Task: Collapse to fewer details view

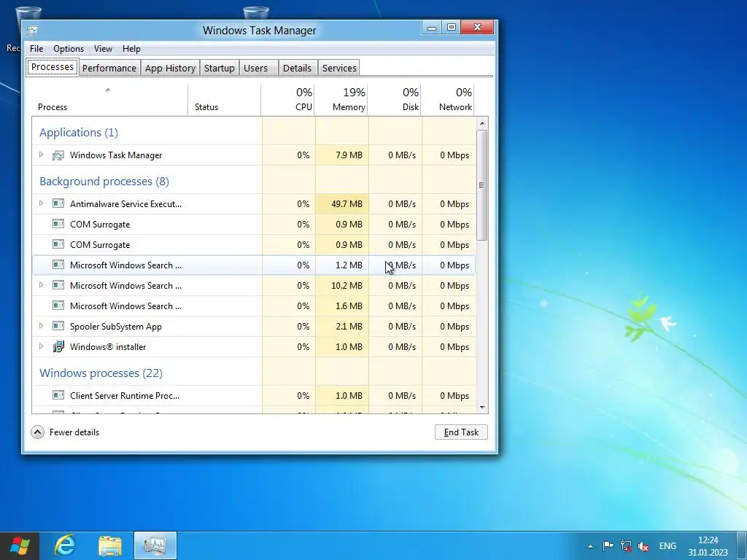Action: click(x=65, y=432)
